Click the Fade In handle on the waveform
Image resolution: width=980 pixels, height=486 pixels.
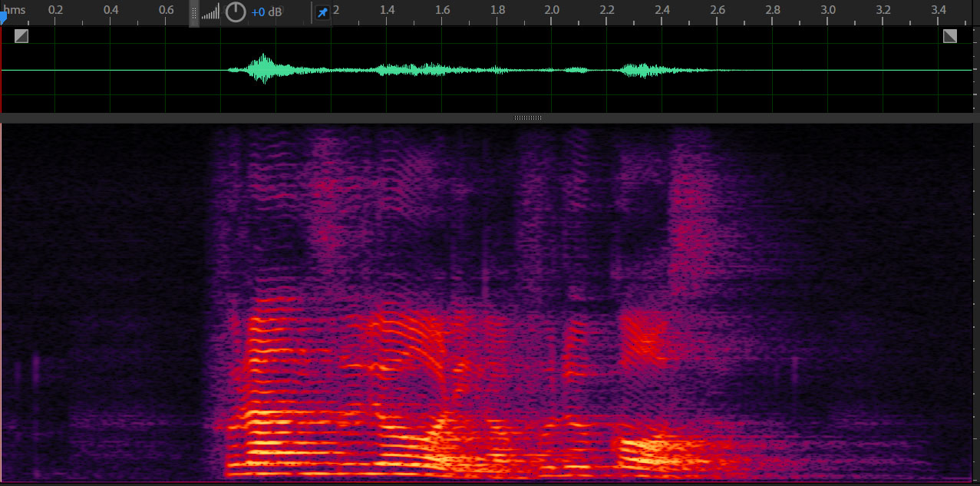click(x=21, y=36)
